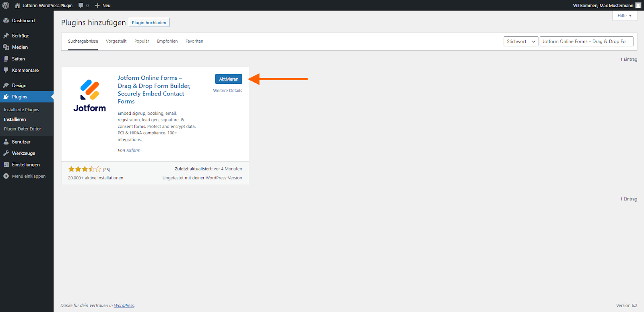Switch to the Empfohlen tab
This screenshot has height=312, width=644.
(167, 42)
